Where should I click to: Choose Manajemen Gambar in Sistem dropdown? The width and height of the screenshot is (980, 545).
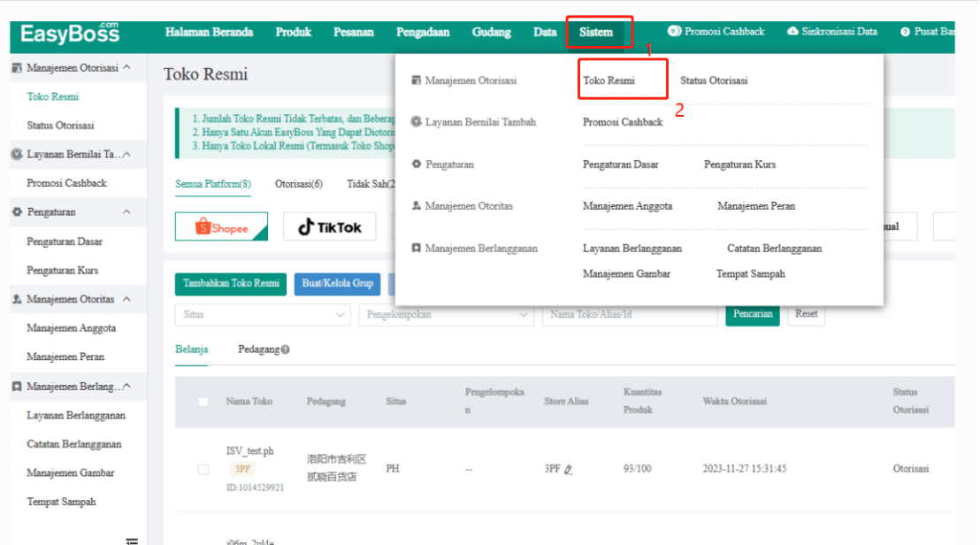626,273
